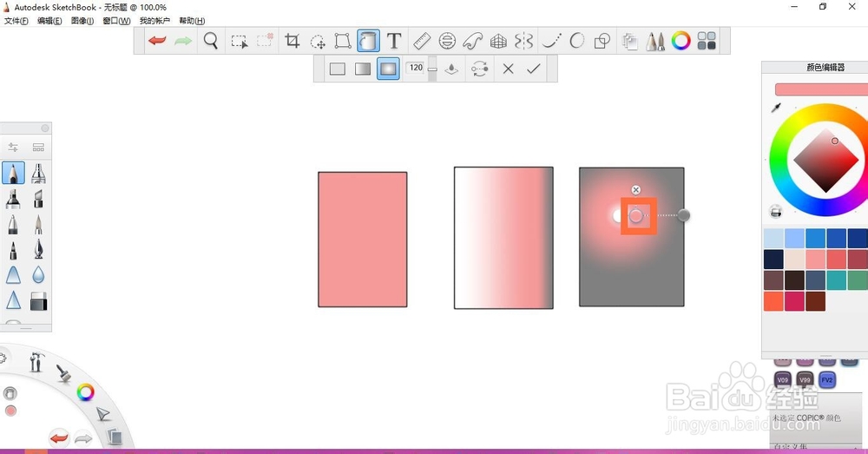Viewport: 868px width, 454px height.
Task: Select the Distort transform tool
Action: click(x=343, y=41)
